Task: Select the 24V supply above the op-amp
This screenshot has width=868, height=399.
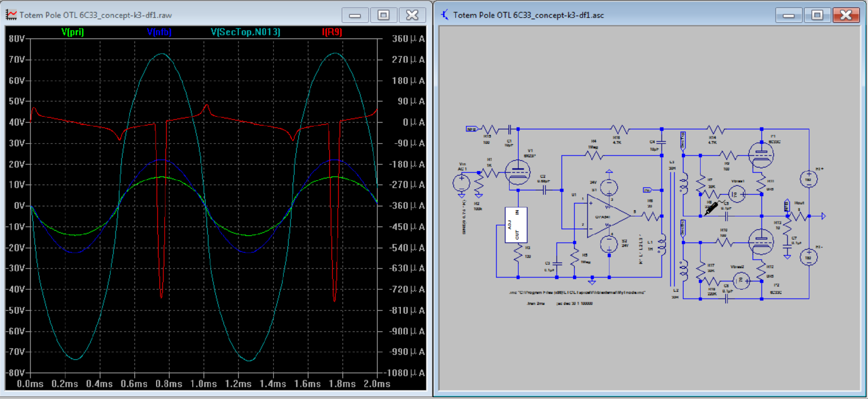Action: pyautogui.click(x=609, y=187)
